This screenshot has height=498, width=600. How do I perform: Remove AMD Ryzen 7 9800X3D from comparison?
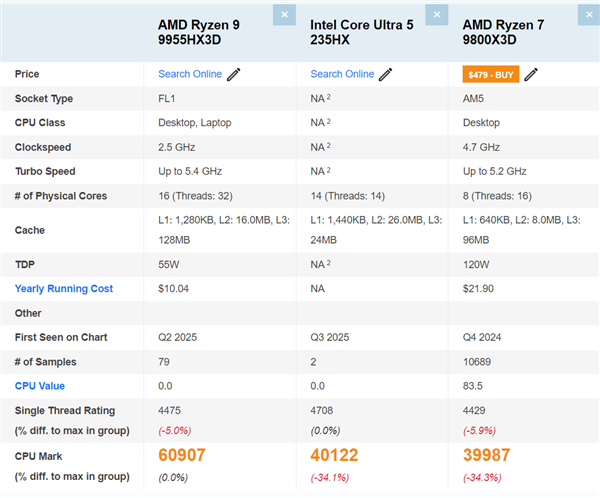pyautogui.click(x=588, y=15)
